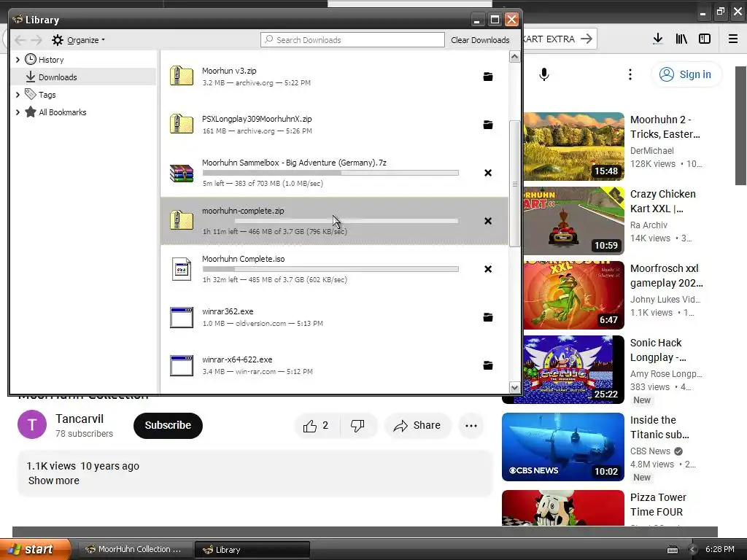Open containing folder for Moorhun v3.zip
This screenshot has height=560, width=747.
pos(488,77)
